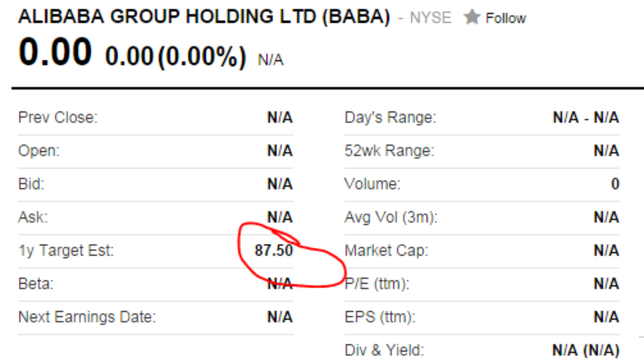Click the NYSE exchange label
Viewport: 644px width, 362px height.
click(430, 19)
